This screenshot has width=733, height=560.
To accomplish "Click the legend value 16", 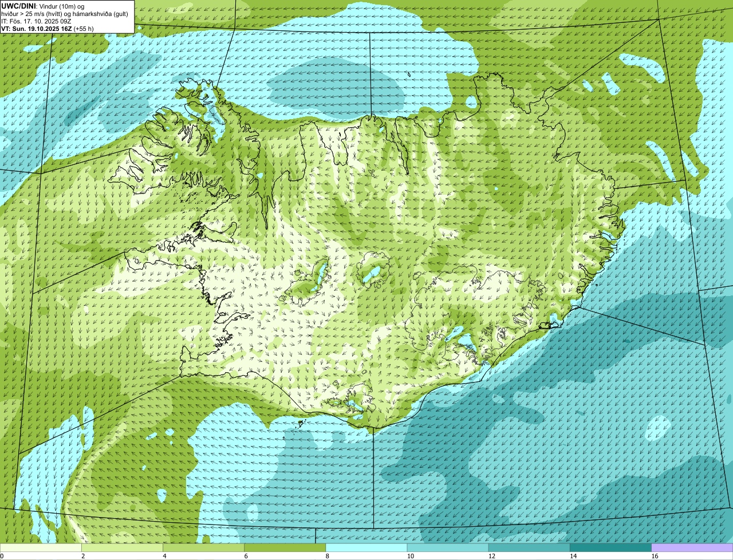I will [x=655, y=556].
